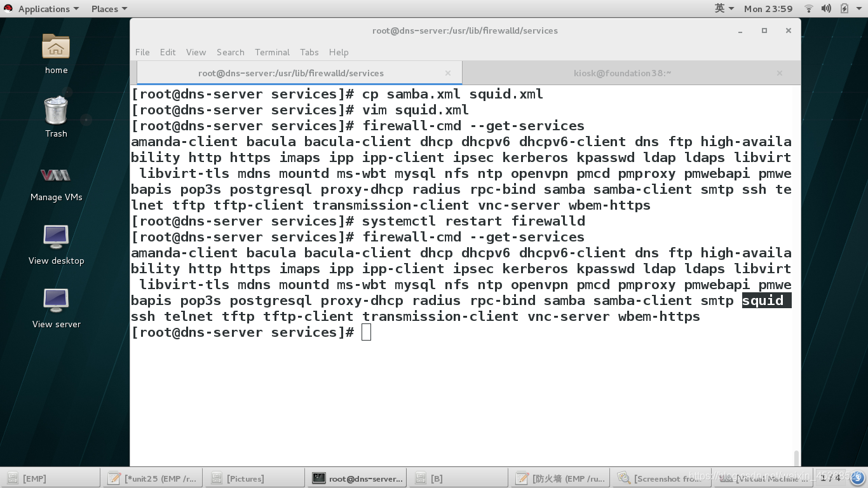Open the input method 英 dropdown
Viewport: 868px width, 488px height.
coord(724,9)
